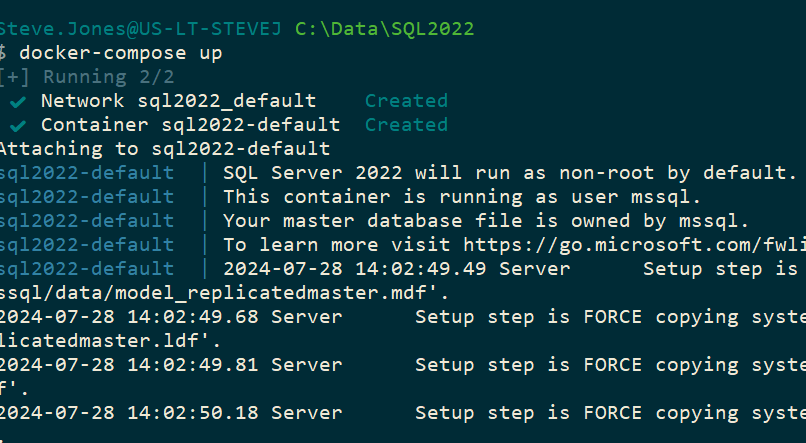
Task: Click the Container sql2022-default name
Action: click(190, 125)
